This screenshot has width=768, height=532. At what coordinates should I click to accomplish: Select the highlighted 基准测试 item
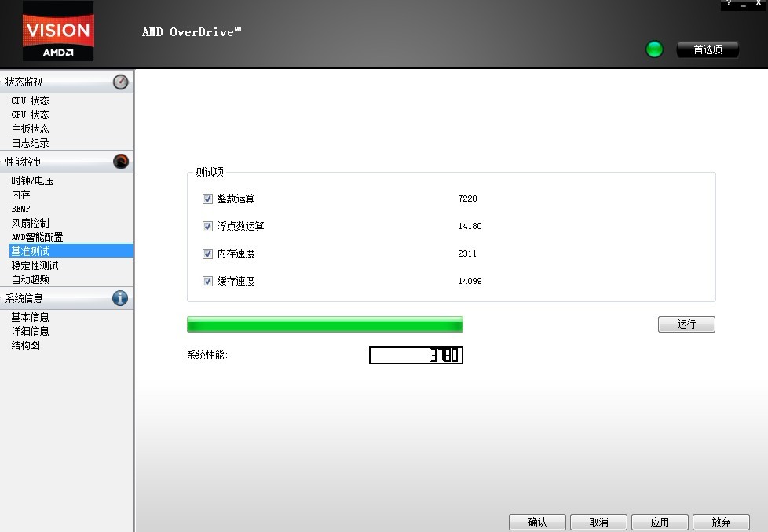click(x=71, y=251)
